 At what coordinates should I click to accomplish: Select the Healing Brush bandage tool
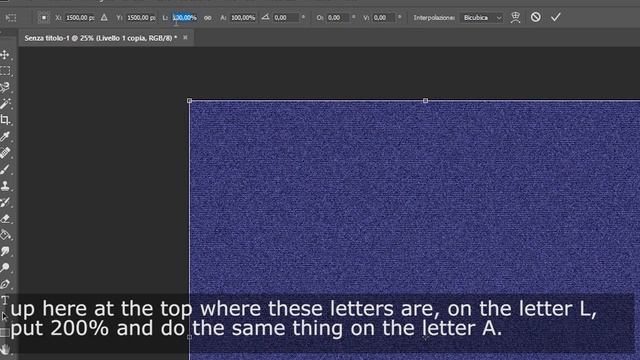click(x=5, y=153)
